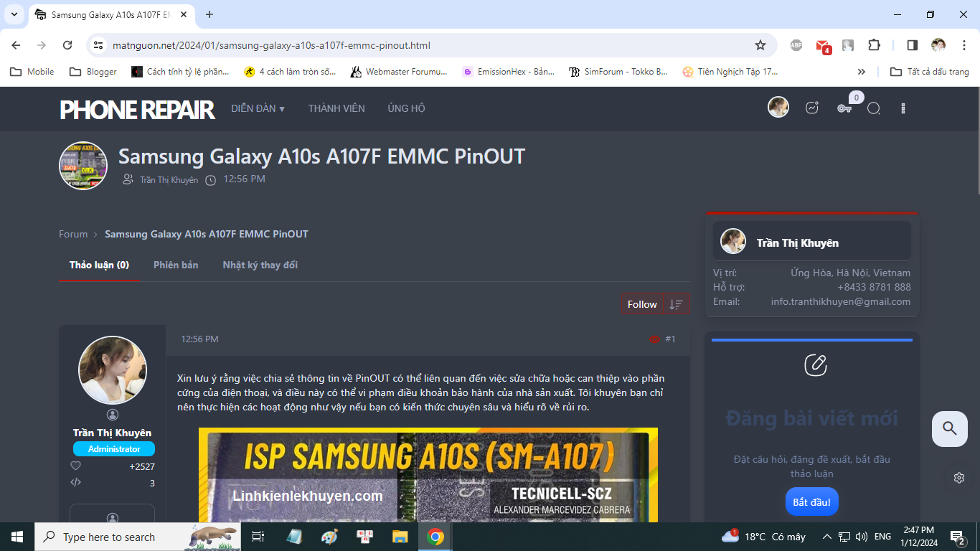
Task: Click the Follow button
Action: click(x=642, y=304)
